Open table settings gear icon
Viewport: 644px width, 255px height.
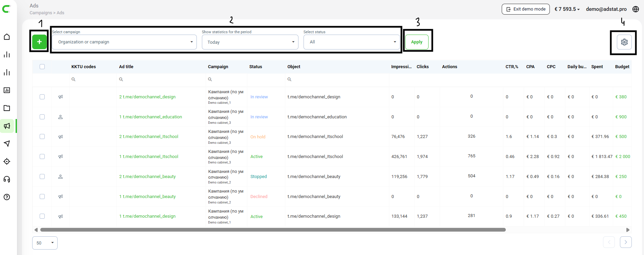(x=624, y=42)
